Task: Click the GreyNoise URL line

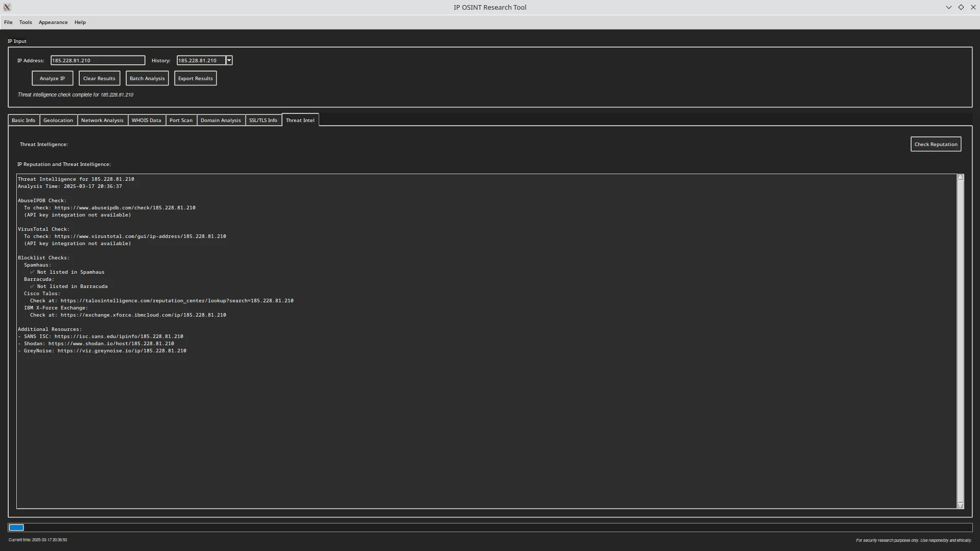Action: pyautogui.click(x=102, y=351)
